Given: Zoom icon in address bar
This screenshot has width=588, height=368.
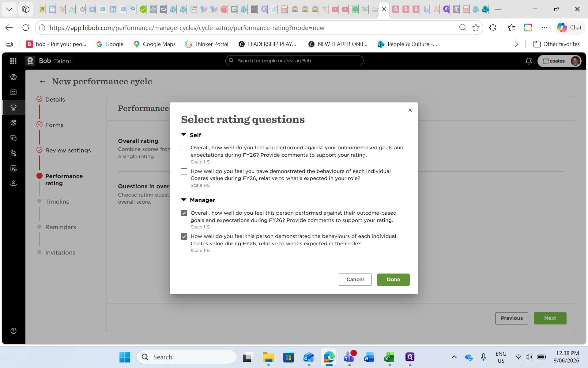Looking at the screenshot, I should click(463, 28).
